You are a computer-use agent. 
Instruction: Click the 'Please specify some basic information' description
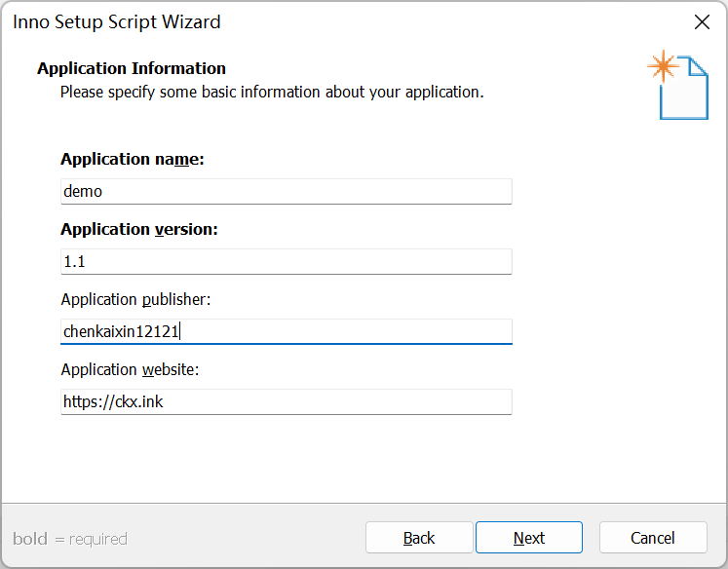pyautogui.click(x=272, y=93)
